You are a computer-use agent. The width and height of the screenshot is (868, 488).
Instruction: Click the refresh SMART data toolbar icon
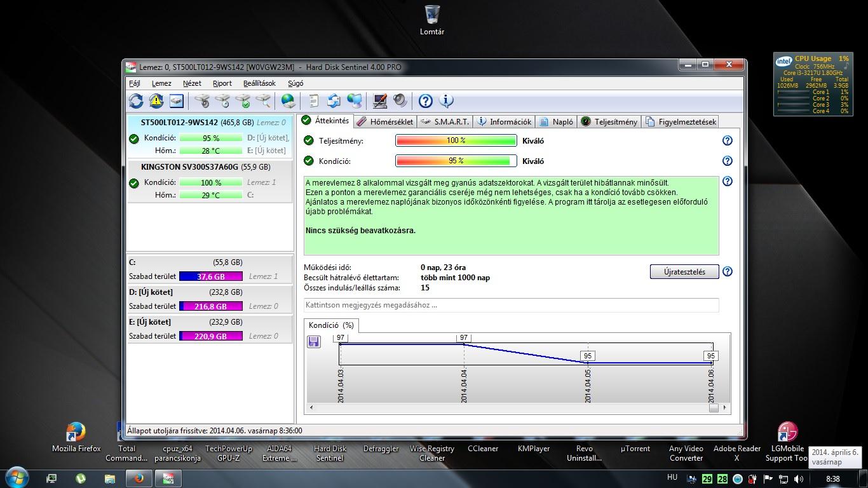[x=135, y=100]
